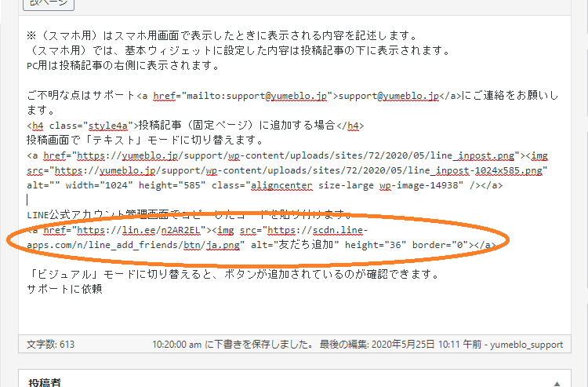This screenshot has height=387, width=588.
Task: Click the 投稿者 panel heading
Action: point(45,382)
